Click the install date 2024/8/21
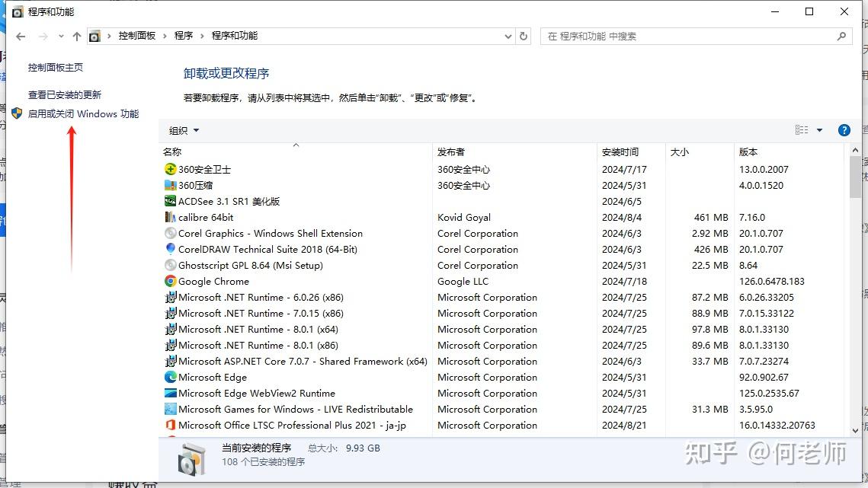This screenshot has height=488, width=868. 624,426
